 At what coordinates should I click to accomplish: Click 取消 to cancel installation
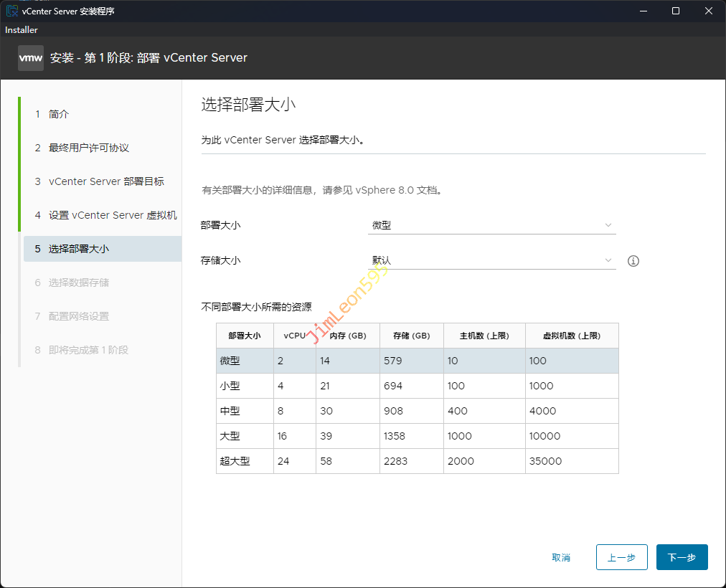[561, 557]
